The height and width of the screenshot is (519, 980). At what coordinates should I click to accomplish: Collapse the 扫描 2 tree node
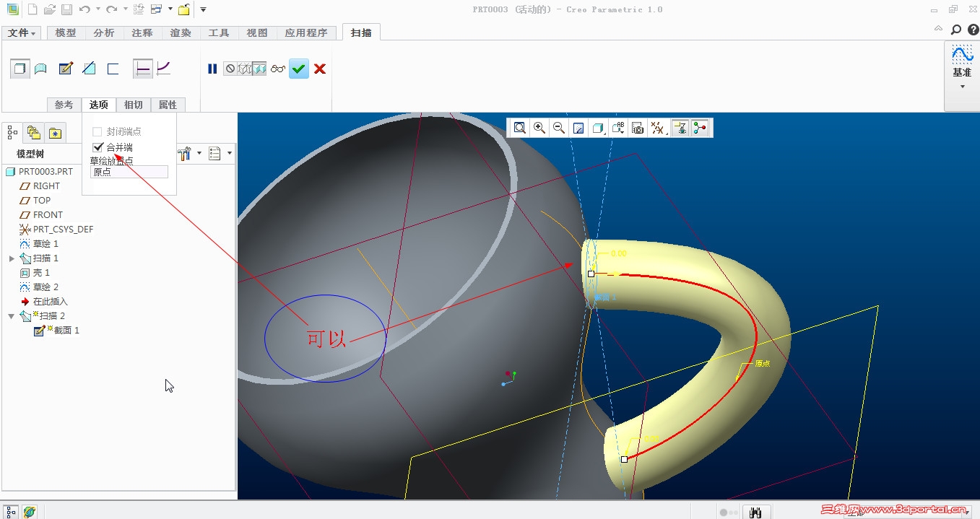(x=12, y=316)
